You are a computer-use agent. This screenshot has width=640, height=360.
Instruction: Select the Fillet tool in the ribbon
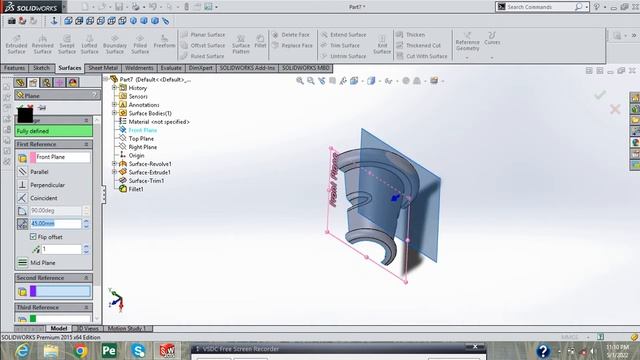tap(260, 42)
